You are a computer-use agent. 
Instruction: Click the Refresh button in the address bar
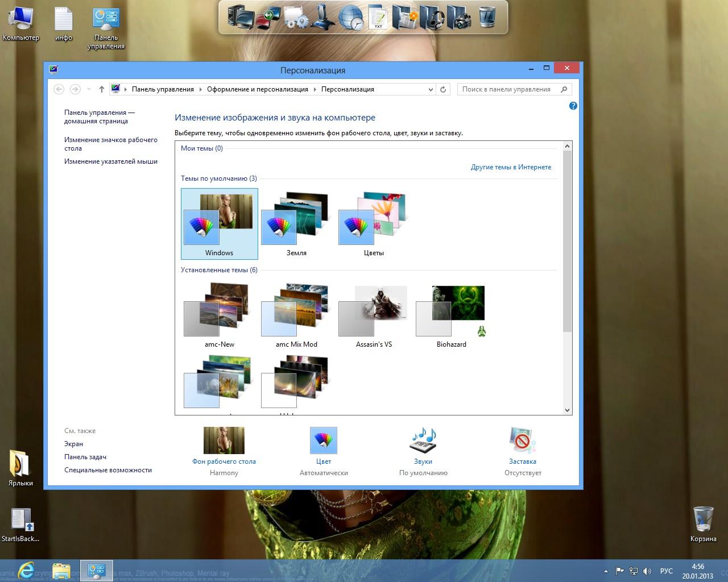coord(444,89)
